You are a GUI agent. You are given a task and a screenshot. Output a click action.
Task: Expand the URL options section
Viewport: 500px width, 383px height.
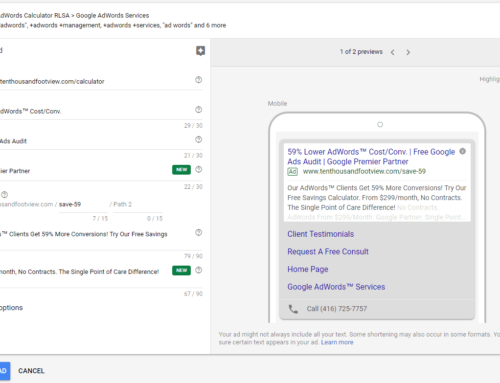tap(11, 308)
